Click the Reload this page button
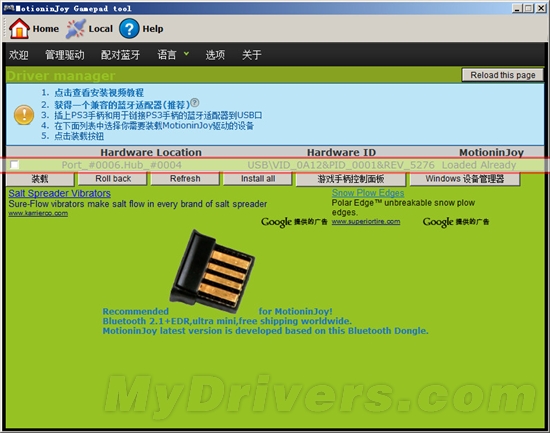Image resolution: width=550 pixels, height=433 pixels. [x=503, y=75]
